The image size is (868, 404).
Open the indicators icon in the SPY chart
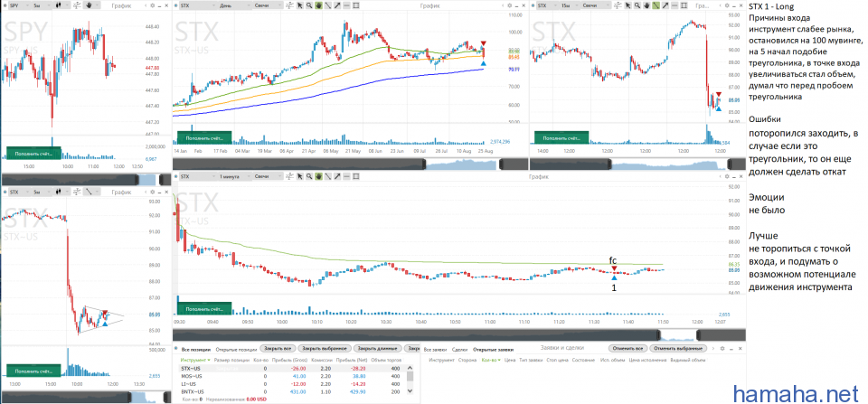pyautogui.click(x=76, y=5)
